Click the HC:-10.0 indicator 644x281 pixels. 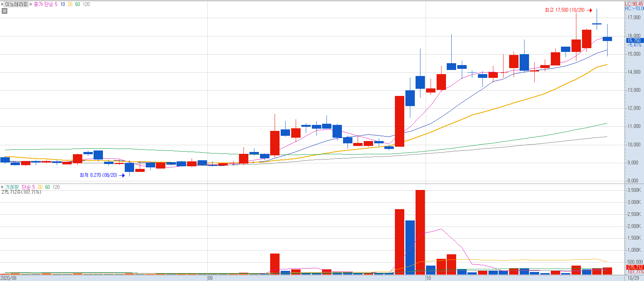coord(634,8)
